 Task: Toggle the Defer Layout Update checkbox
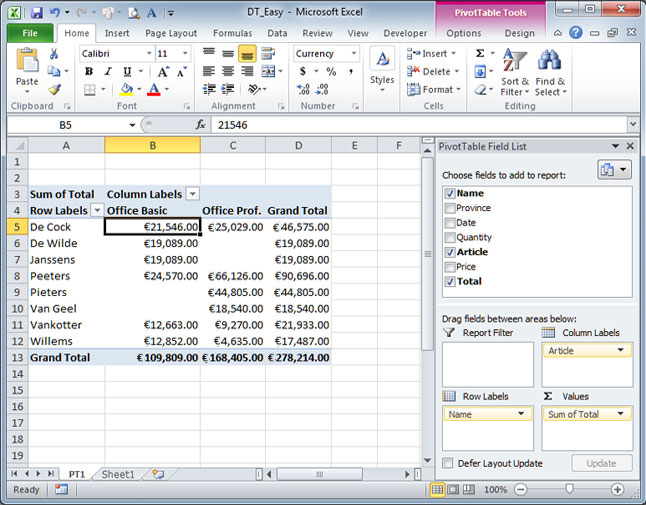(448, 463)
